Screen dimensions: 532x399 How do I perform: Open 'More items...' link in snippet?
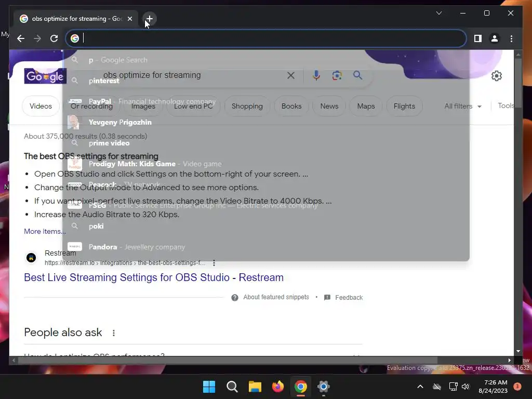(45, 231)
